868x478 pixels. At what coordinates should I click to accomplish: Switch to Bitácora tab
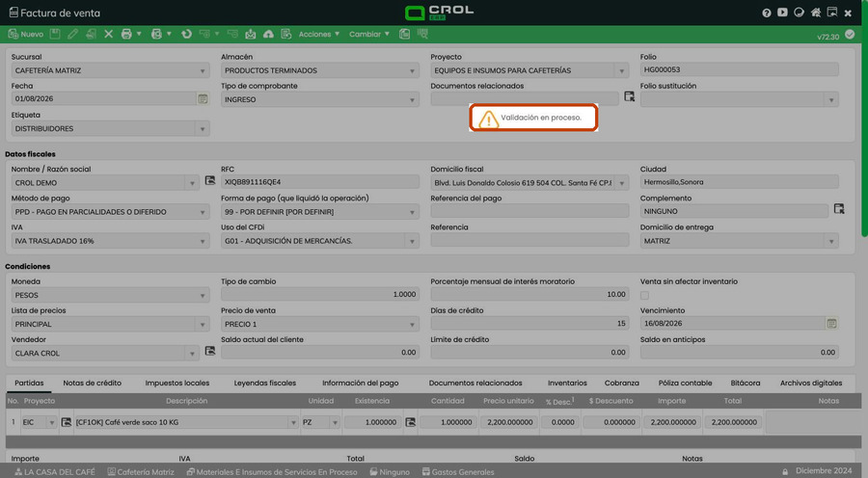point(746,383)
